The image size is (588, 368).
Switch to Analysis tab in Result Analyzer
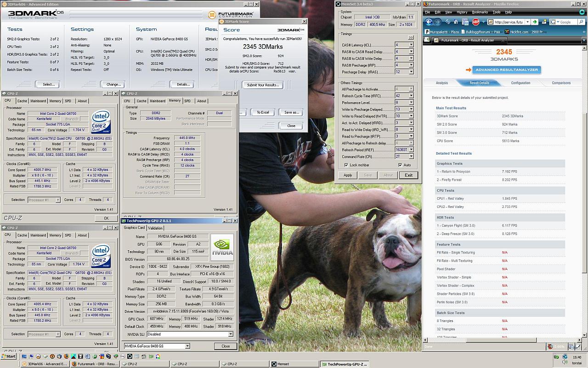(x=441, y=83)
